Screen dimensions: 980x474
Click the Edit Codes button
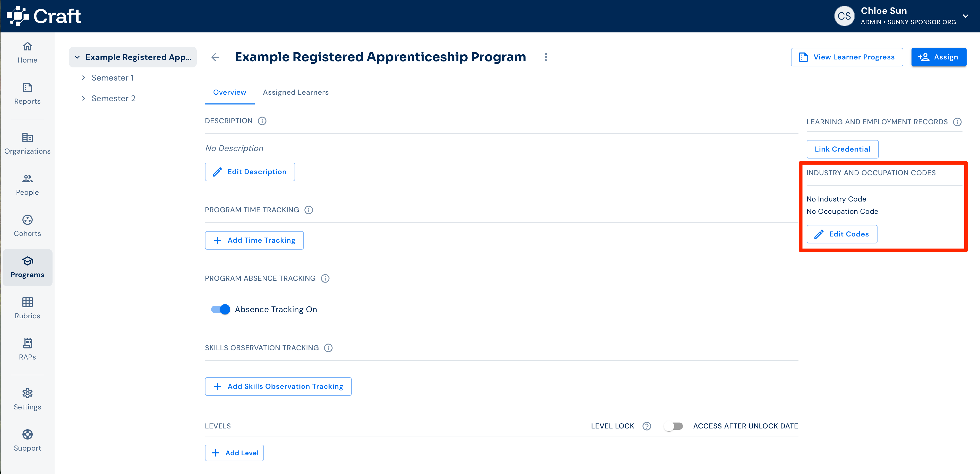coord(841,234)
